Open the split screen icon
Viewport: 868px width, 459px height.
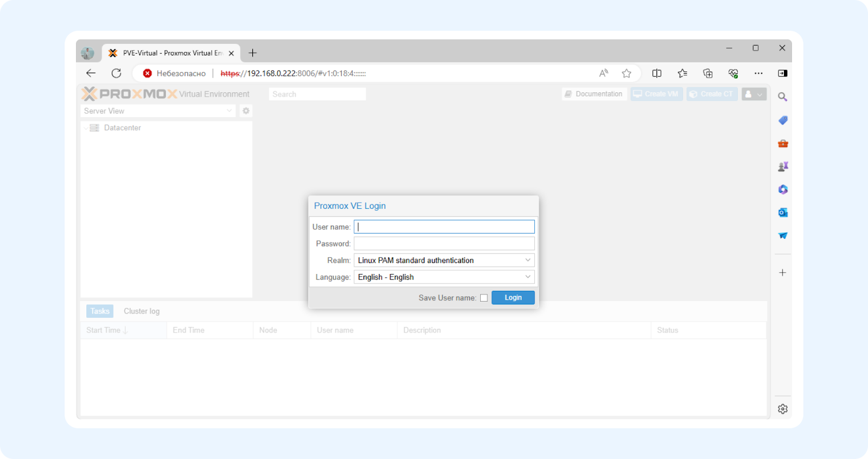pos(656,73)
